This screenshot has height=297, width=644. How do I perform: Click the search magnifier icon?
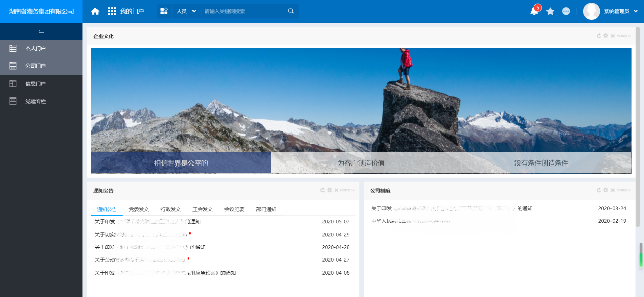click(291, 11)
